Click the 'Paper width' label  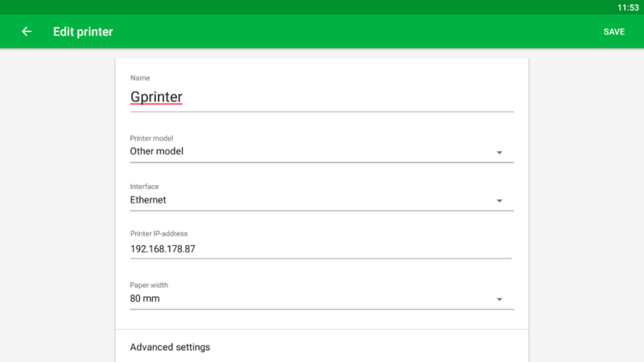(149, 285)
